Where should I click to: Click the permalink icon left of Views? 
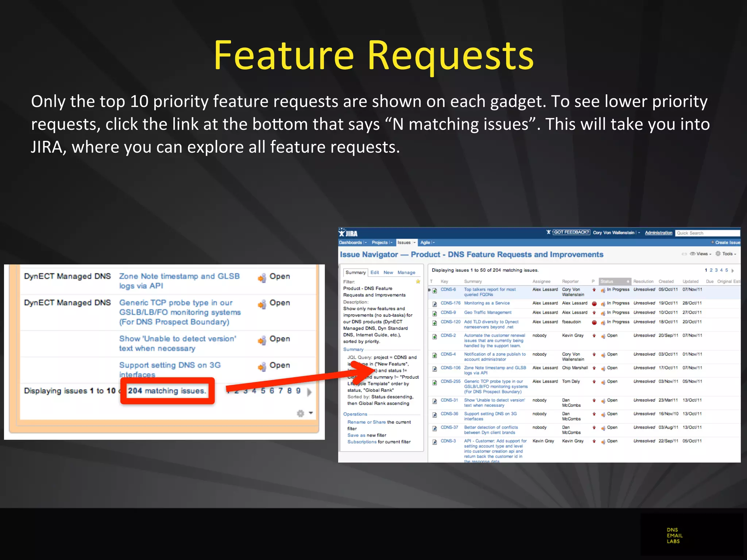click(x=684, y=254)
